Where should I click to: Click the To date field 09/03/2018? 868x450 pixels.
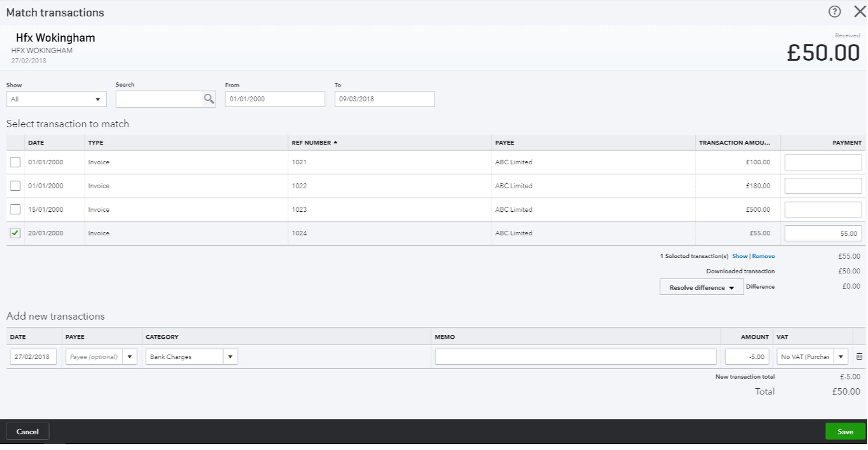384,99
